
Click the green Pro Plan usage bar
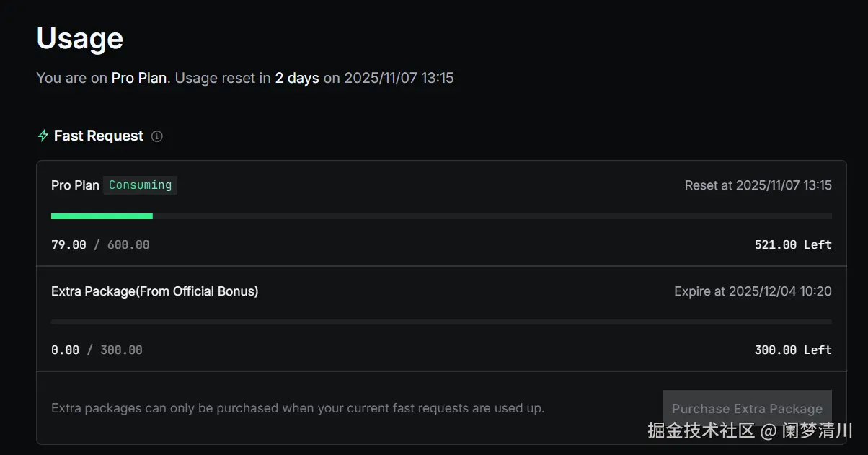pyautogui.click(x=102, y=216)
